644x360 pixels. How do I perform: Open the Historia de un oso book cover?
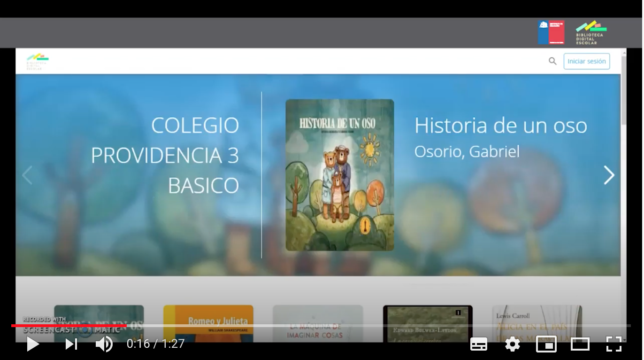click(x=340, y=175)
